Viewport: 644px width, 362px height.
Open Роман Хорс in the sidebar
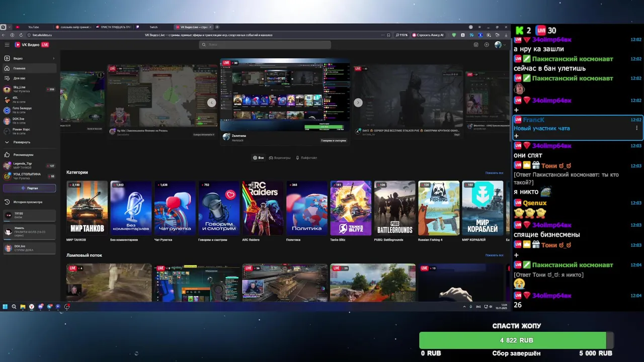click(x=29, y=131)
